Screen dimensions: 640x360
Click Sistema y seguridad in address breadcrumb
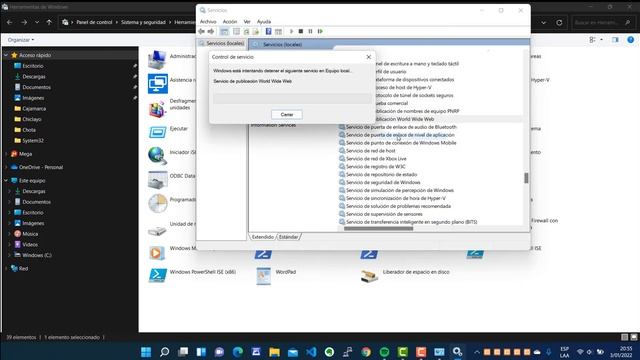pyautogui.click(x=143, y=22)
